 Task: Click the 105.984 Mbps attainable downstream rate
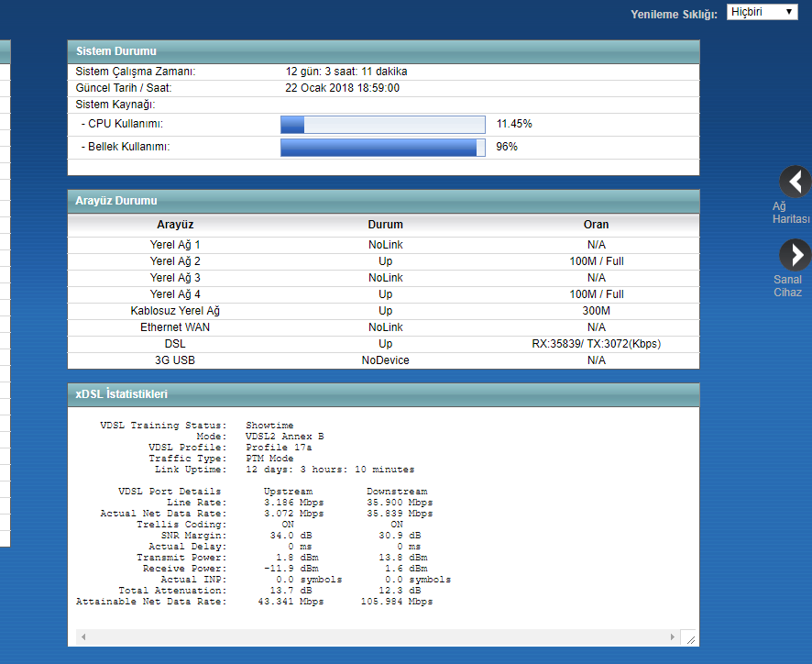click(x=397, y=602)
